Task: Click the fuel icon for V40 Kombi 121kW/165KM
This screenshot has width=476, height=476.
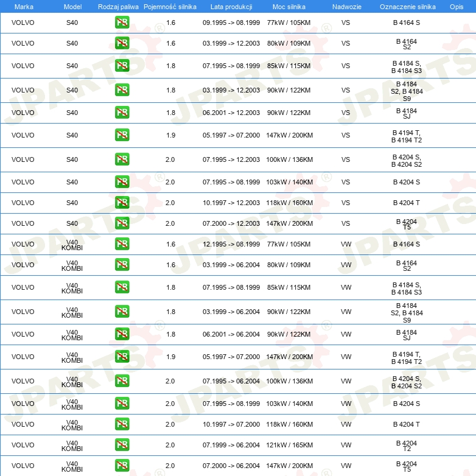Action: click(x=122, y=445)
